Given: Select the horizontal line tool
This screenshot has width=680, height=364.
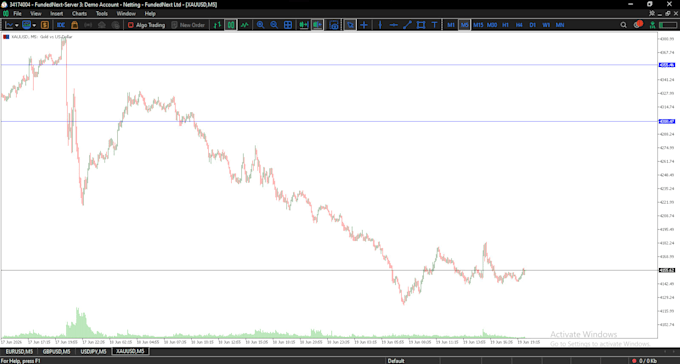Looking at the screenshot, I should (393, 25).
